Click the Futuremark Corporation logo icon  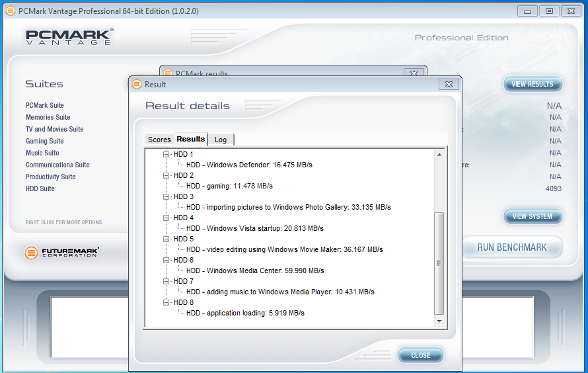coord(32,253)
